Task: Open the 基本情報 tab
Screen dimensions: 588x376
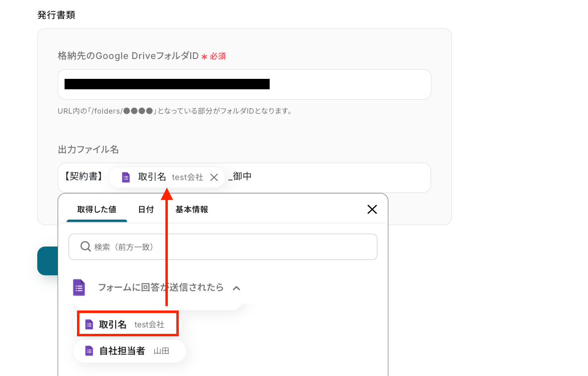Action: pyautogui.click(x=192, y=209)
